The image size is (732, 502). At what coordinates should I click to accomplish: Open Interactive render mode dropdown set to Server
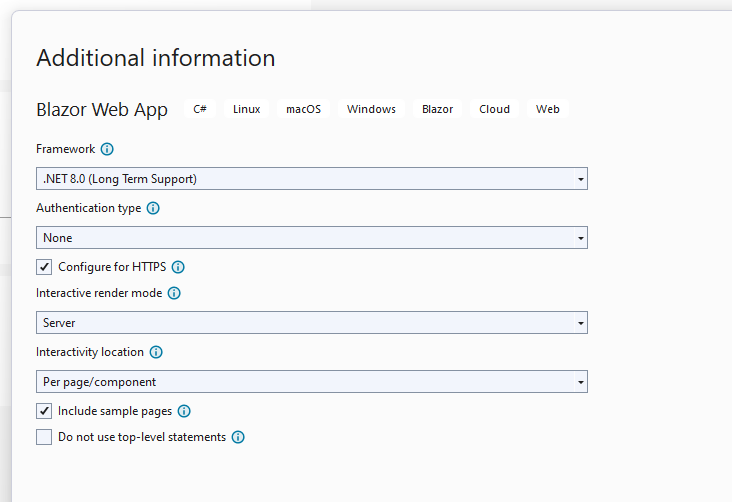(x=312, y=323)
